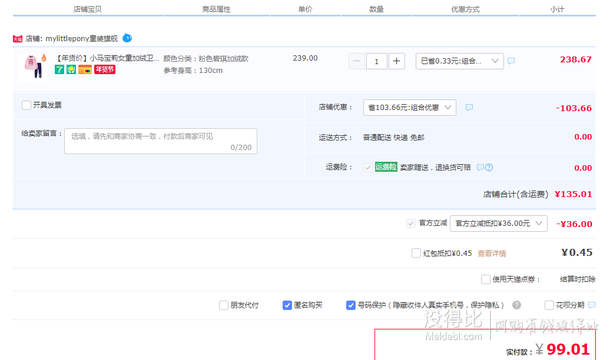Click the store total ¥135.01
The height and width of the screenshot is (360, 610).
(x=573, y=194)
